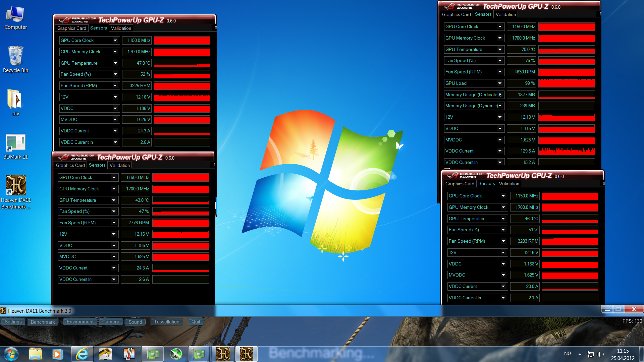
Task: Show hidden system tray icons
Action: click(580, 354)
